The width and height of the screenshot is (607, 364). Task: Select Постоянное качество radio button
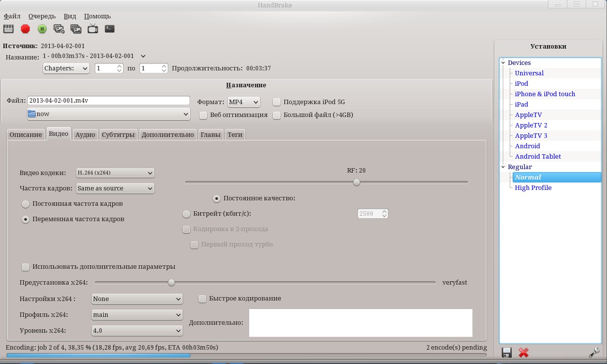[x=216, y=198]
